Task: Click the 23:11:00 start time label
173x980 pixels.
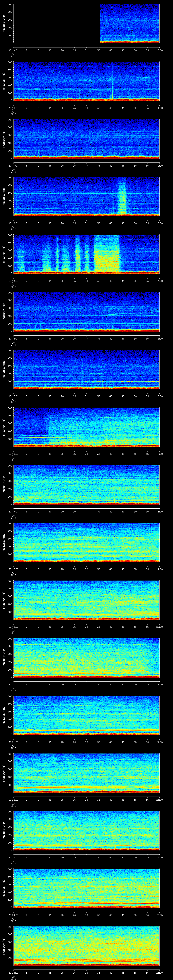Action: (13, 166)
